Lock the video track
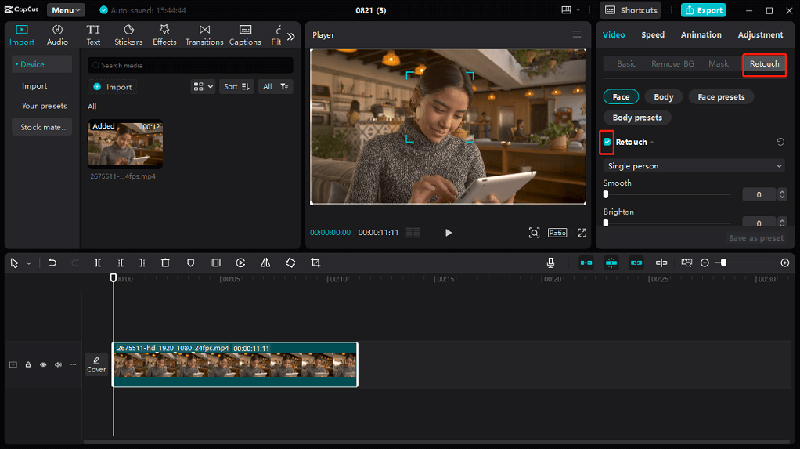The width and height of the screenshot is (800, 449). pyautogui.click(x=28, y=365)
